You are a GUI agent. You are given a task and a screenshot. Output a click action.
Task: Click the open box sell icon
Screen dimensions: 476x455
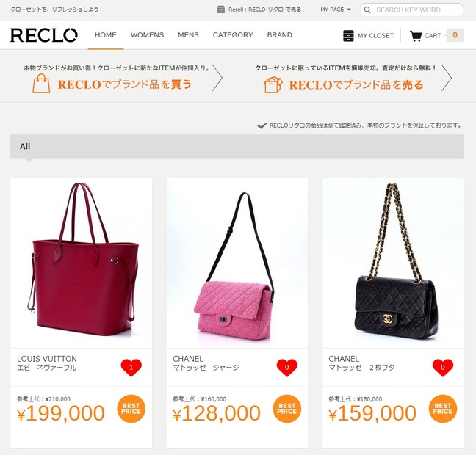(273, 84)
